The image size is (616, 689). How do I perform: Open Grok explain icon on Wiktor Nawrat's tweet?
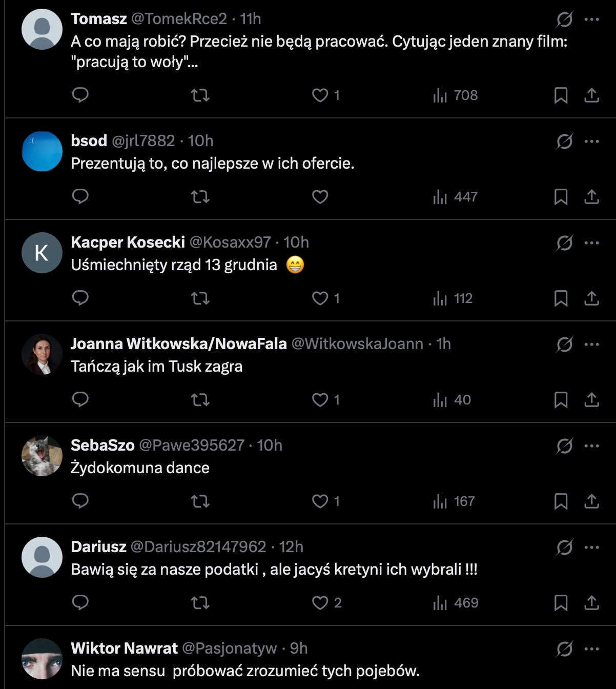pos(564,649)
